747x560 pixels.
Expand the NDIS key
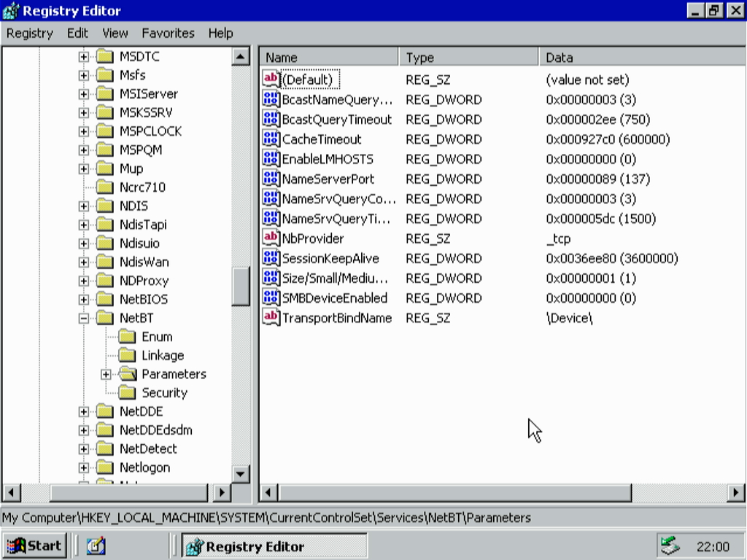click(83, 206)
